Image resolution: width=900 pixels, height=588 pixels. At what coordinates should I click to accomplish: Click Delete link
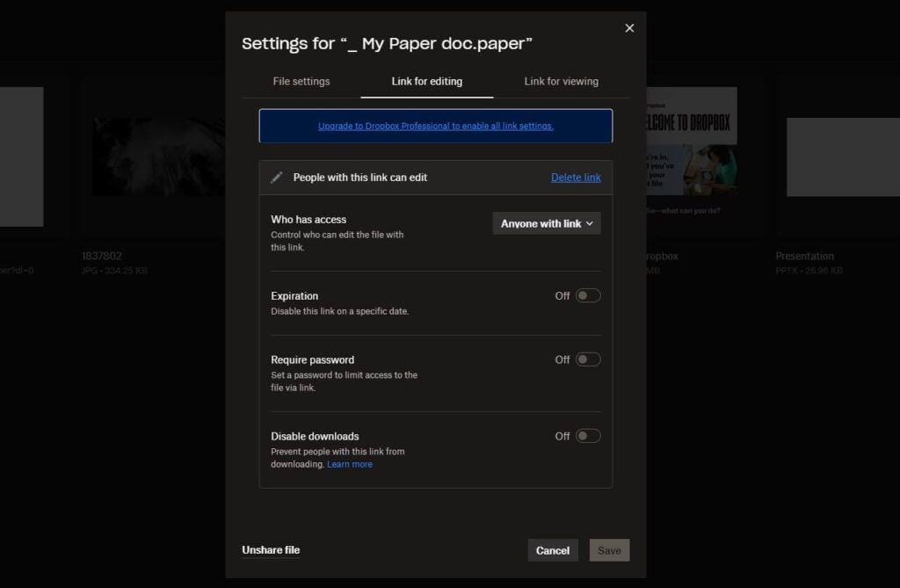pyautogui.click(x=576, y=178)
